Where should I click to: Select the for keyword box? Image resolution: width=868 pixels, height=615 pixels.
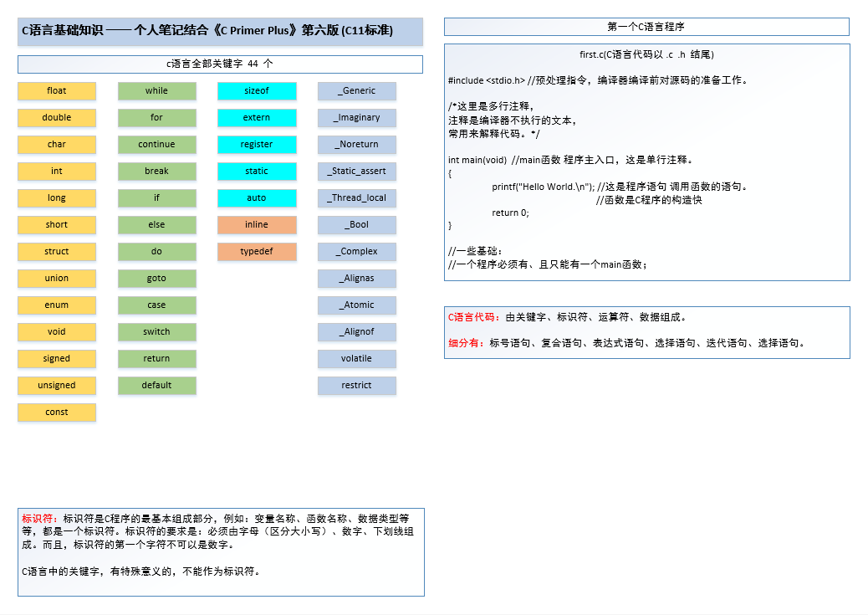click(156, 117)
